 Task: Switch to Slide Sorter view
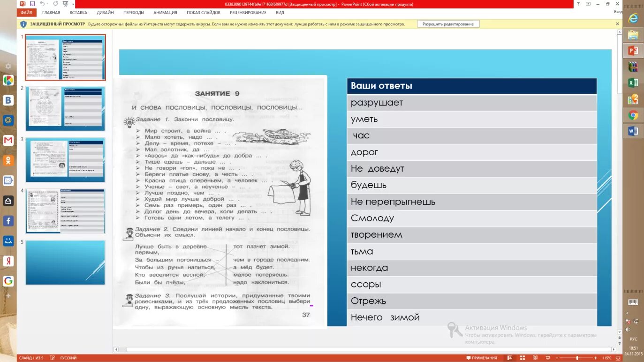[x=523, y=358]
